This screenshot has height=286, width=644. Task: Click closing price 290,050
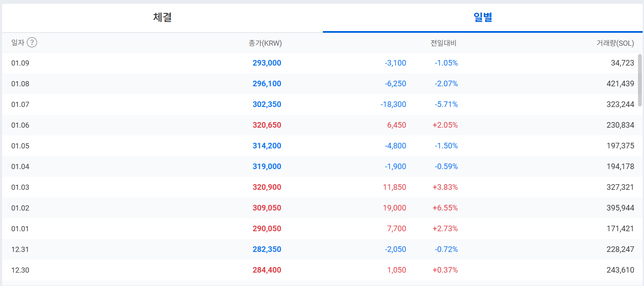click(267, 229)
